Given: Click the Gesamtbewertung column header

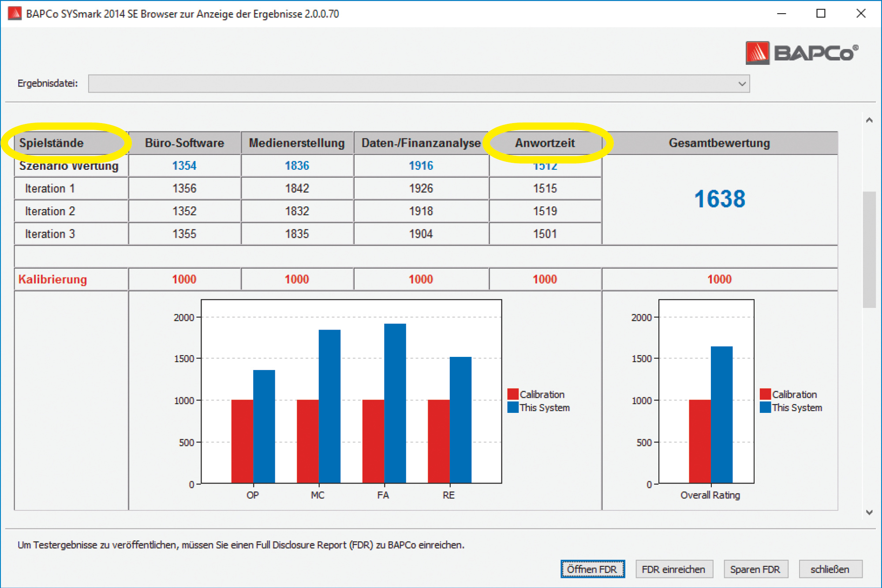Looking at the screenshot, I should (719, 143).
